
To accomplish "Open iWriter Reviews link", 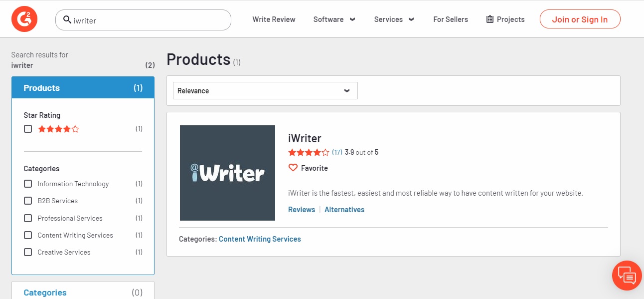I will click(x=302, y=210).
